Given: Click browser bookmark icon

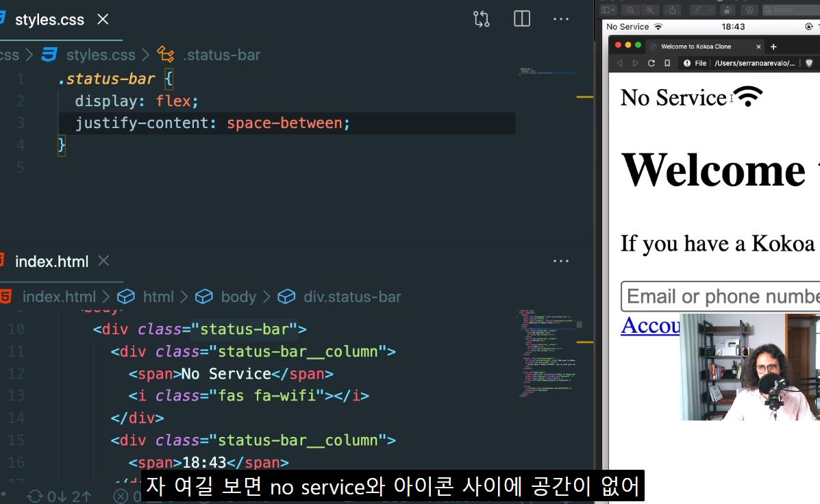Looking at the screenshot, I should (x=667, y=63).
